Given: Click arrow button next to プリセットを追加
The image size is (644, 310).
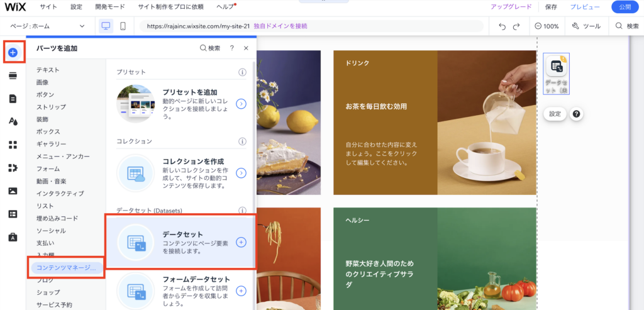Looking at the screenshot, I should coord(241,104).
